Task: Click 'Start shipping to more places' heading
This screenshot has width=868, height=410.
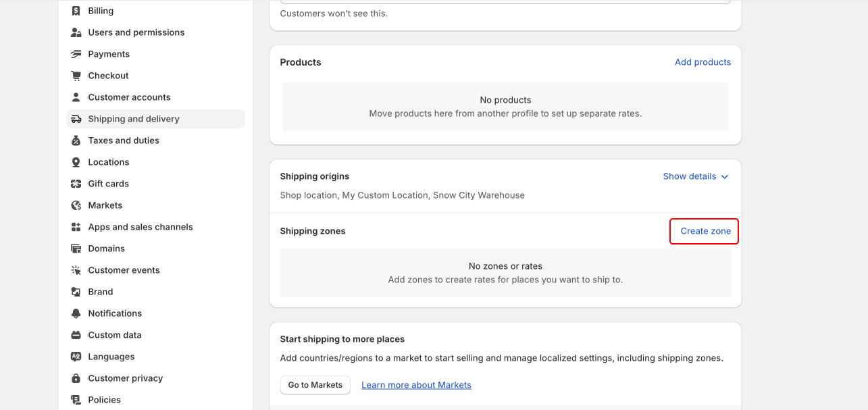Action: point(342,339)
